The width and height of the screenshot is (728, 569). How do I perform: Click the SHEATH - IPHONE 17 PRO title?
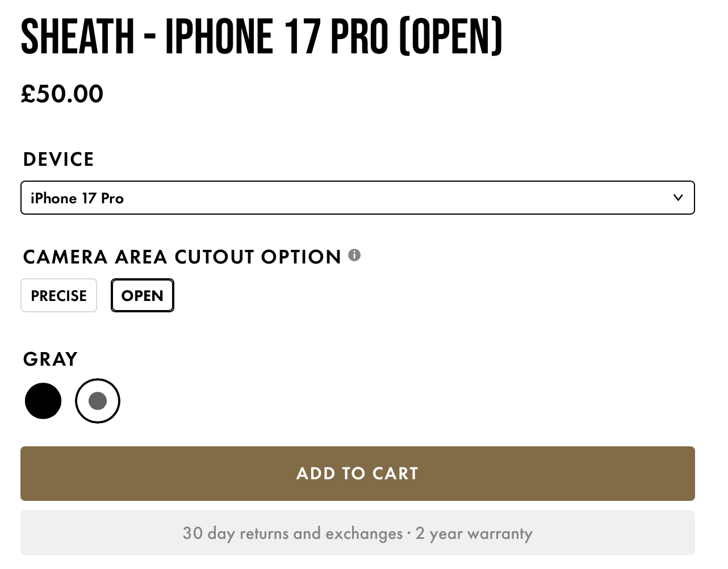click(261, 35)
